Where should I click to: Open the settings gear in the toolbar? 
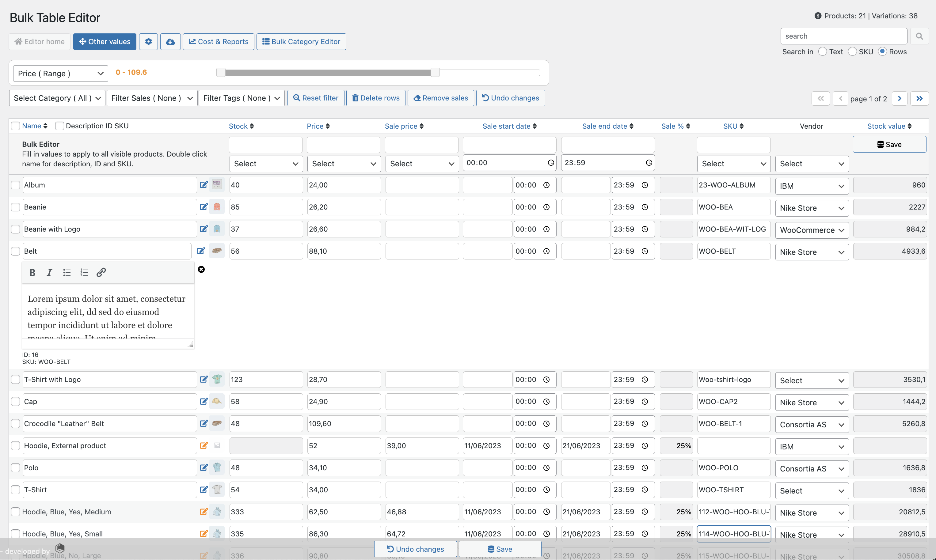click(x=148, y=41)
